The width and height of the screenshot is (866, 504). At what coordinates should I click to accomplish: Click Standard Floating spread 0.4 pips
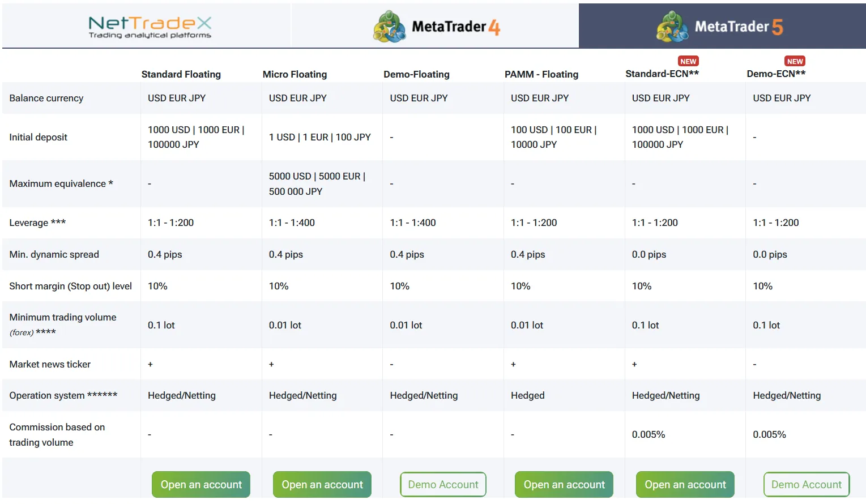[x=165, y=254]
